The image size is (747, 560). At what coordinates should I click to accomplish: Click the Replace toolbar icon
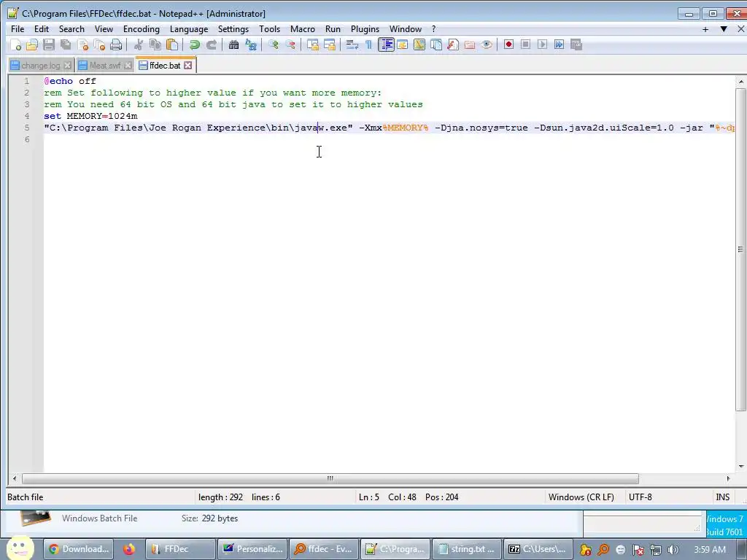coord(251,44)
